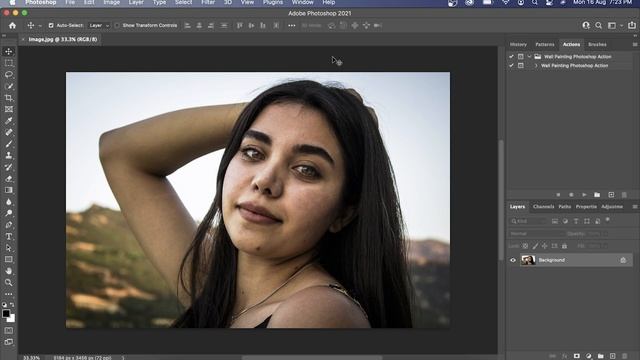Viewport: 640px width, 360px height.
Task: Go to Home screen icon
Action: (12, 25)
